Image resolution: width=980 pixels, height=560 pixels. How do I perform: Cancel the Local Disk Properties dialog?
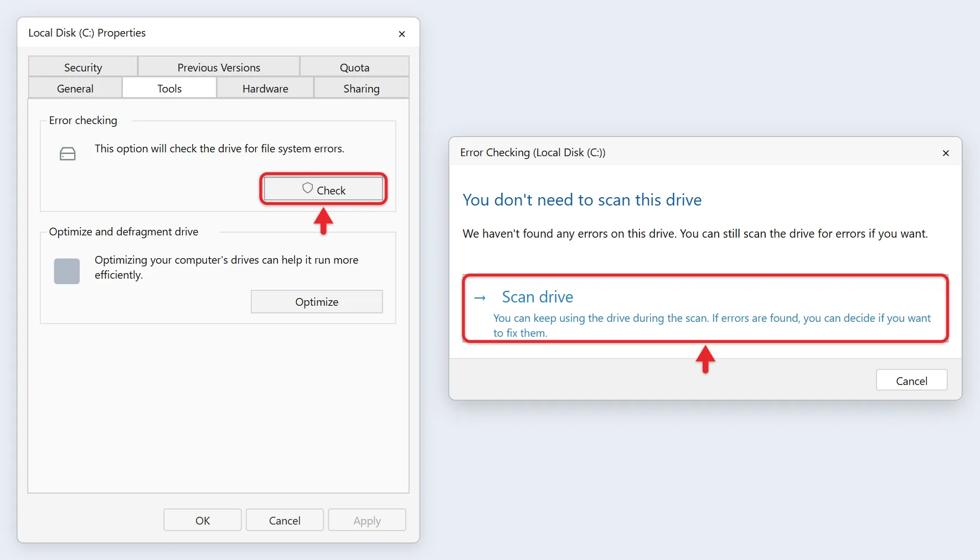[285, 520]
